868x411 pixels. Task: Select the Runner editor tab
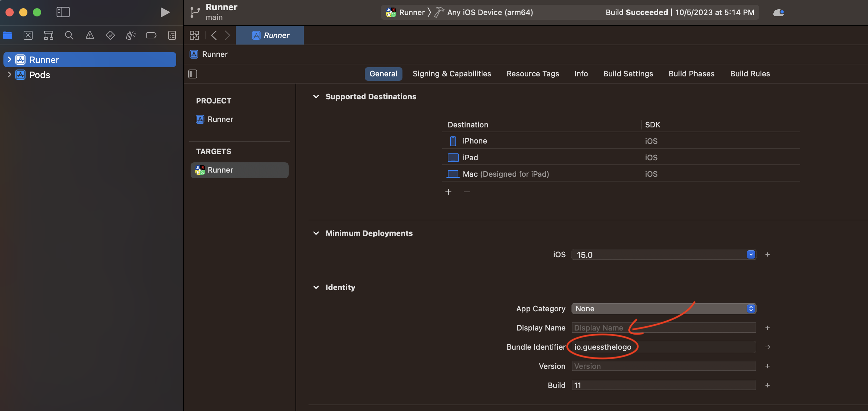(x=270, y=35)
